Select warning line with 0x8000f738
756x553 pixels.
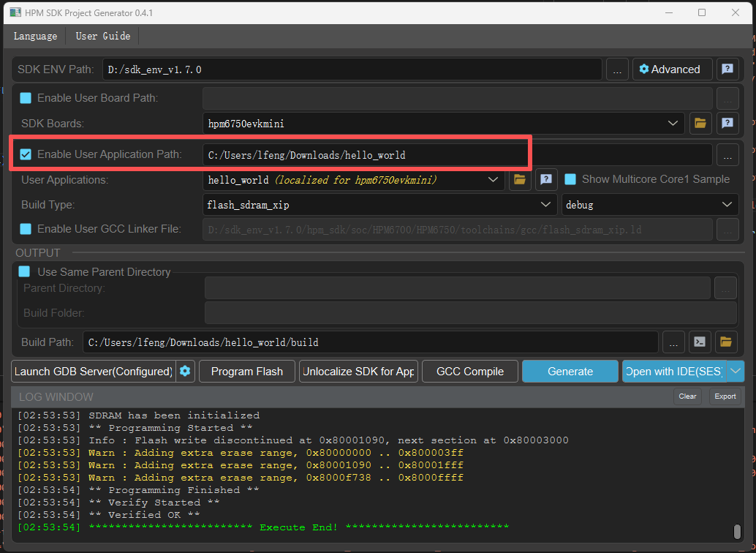coord(241,478)
